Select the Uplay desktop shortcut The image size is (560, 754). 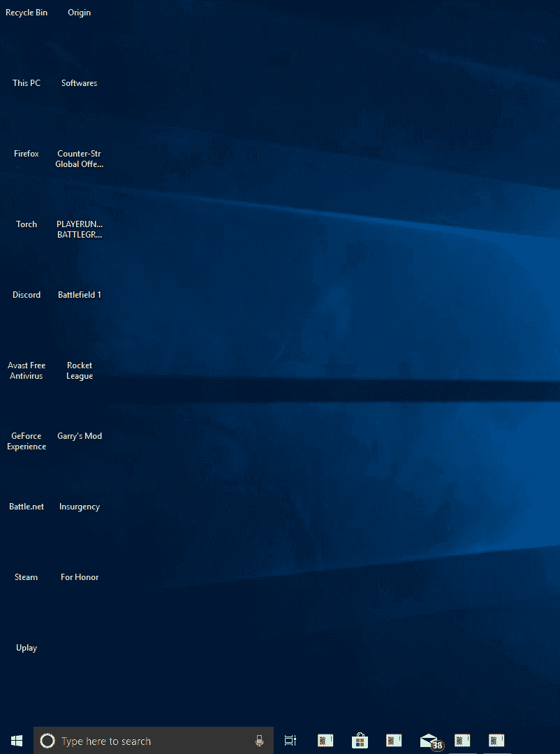coord(27,648)
